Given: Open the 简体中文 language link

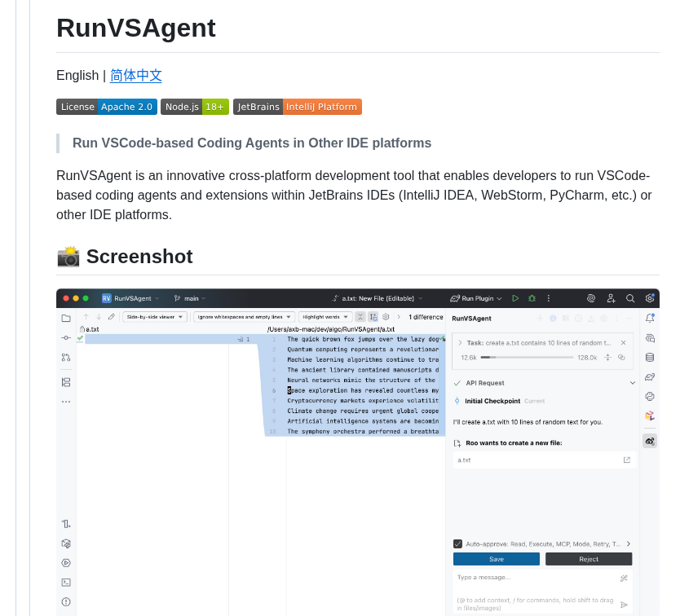Looking at the screenshot, I should point(135,76).
